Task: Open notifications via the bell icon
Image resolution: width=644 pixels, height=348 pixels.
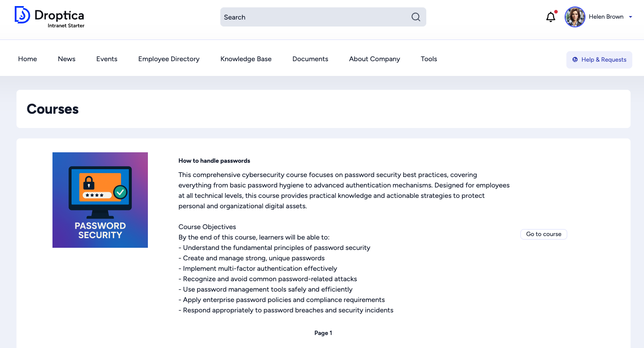Action: tap(550, 17)
